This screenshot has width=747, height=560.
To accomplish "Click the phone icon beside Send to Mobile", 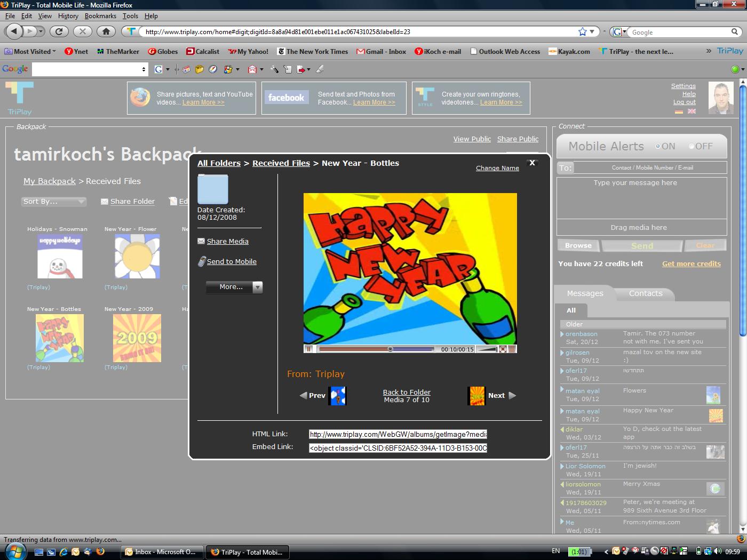I will [x=202, y=261].
